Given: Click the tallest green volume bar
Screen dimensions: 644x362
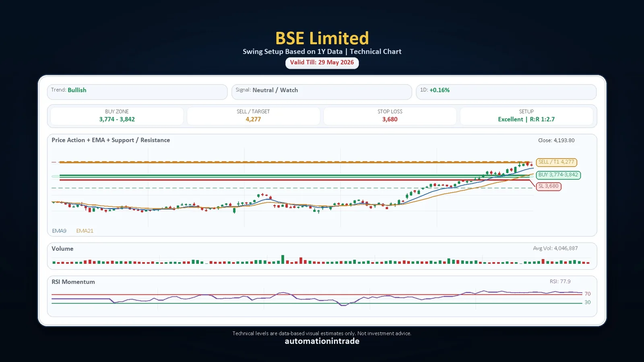Looking at the screenshot, I should click(283, 259).
